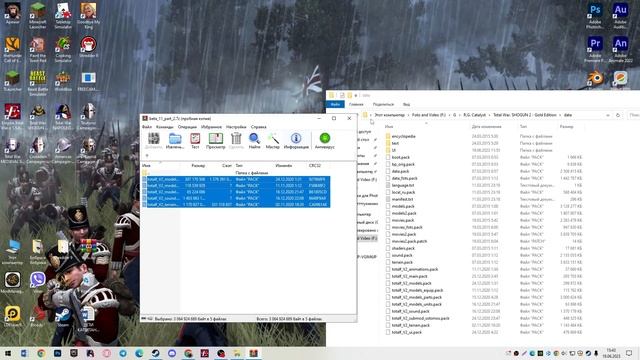Open the Операции menu in WinRAR
This screenshot has height=360, width=640.
pyautogui.click(x=187, y=127)
